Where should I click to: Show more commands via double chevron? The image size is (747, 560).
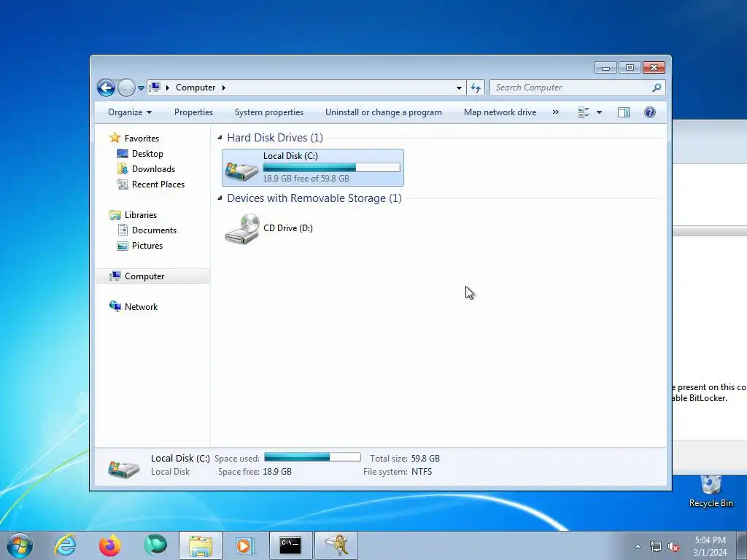coord(555,112)
